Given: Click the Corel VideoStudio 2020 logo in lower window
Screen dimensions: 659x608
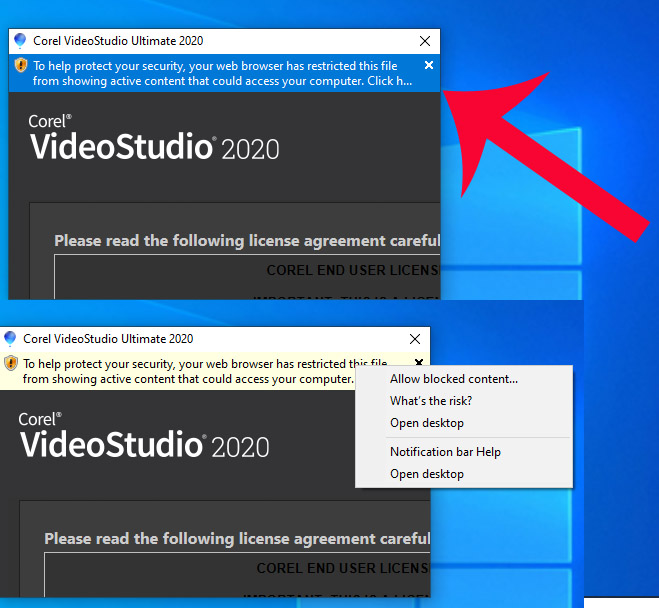Looking at the screenshot, I should pyautogui.click(x=144, y=436).
